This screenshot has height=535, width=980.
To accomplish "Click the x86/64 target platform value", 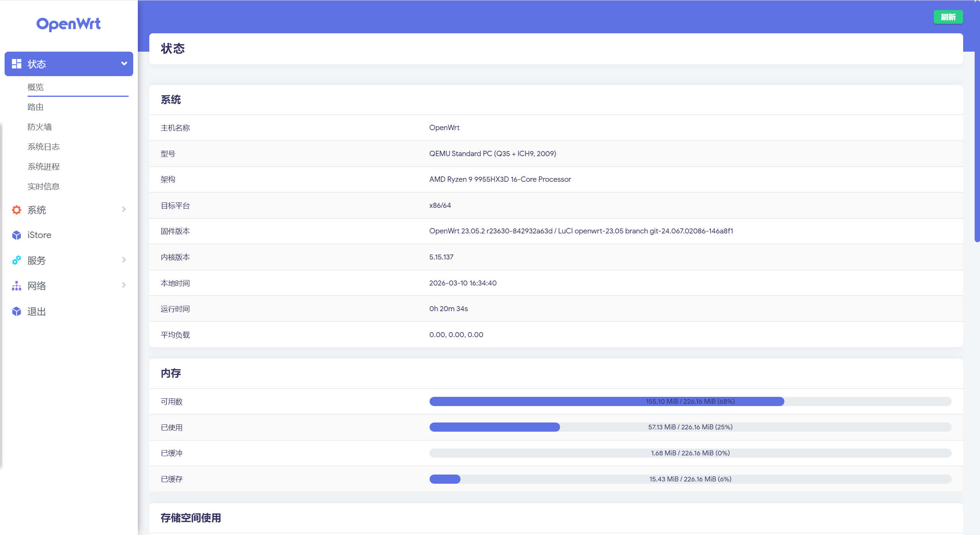I will tap(440, 205).
